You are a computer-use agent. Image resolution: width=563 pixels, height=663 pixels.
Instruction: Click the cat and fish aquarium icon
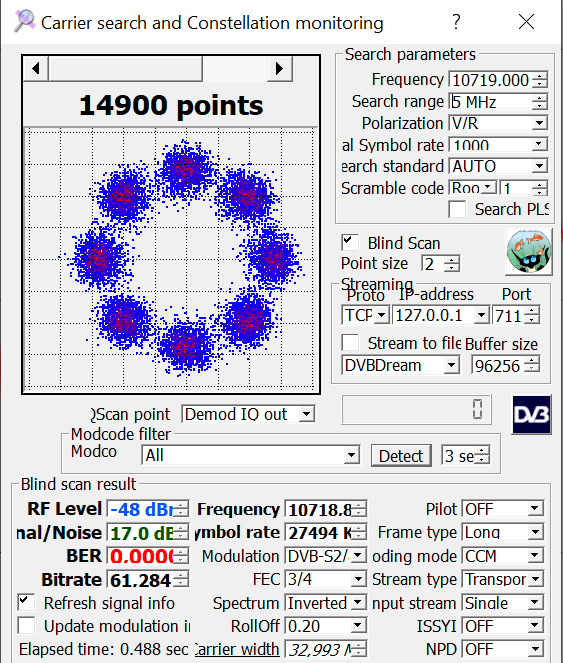[x=529, y=252]
